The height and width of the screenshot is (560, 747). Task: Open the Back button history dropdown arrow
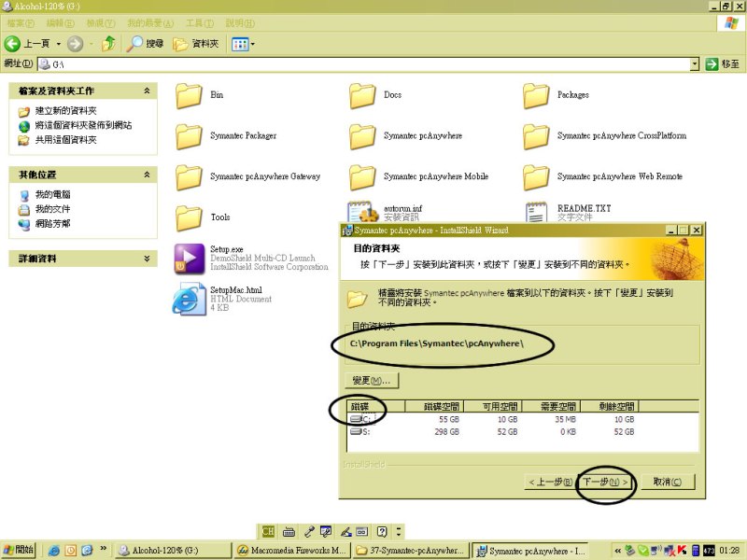tap(59, 44)
